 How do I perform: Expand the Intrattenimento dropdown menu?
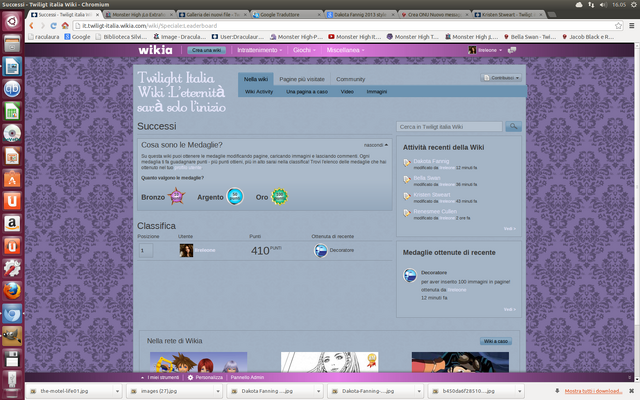tap(260, 50)
